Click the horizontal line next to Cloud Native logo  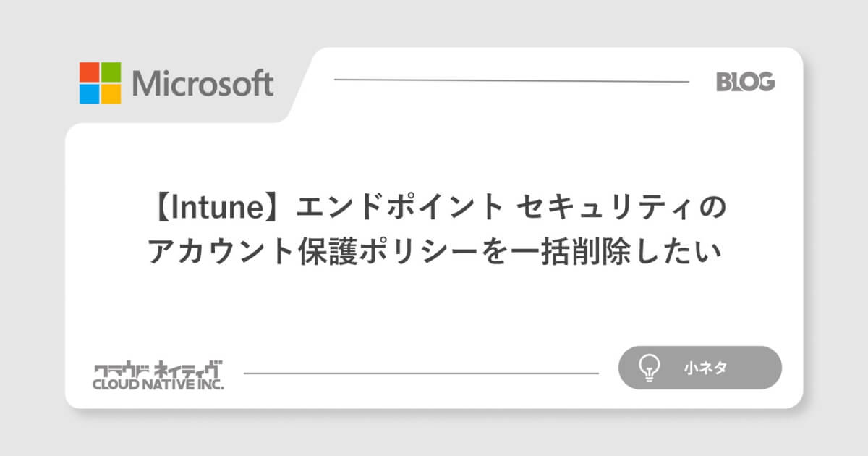pyautogui.click(x=421, y=373)
